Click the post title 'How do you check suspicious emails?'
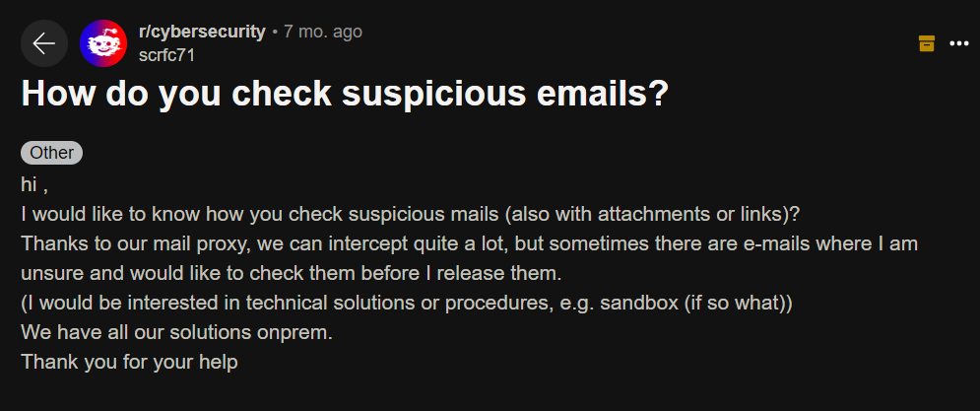Viewport: 980px width, 411px height. pyautogui.click(x=345, y=95)
